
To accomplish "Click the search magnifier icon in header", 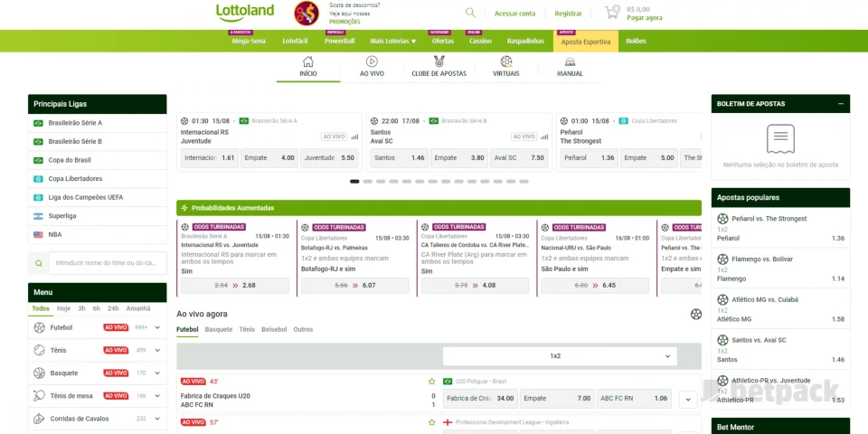I will 470,13.
